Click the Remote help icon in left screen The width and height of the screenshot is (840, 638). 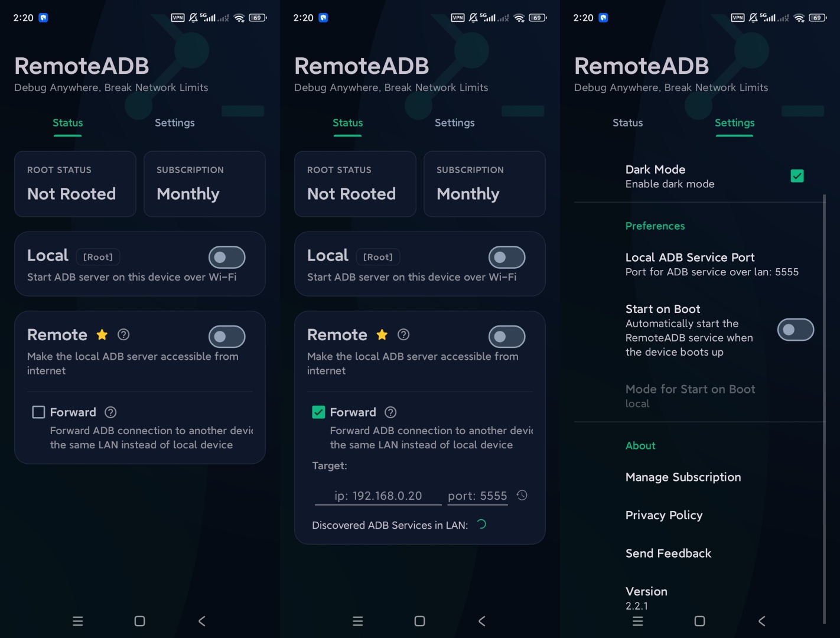(x=123, y=335)
